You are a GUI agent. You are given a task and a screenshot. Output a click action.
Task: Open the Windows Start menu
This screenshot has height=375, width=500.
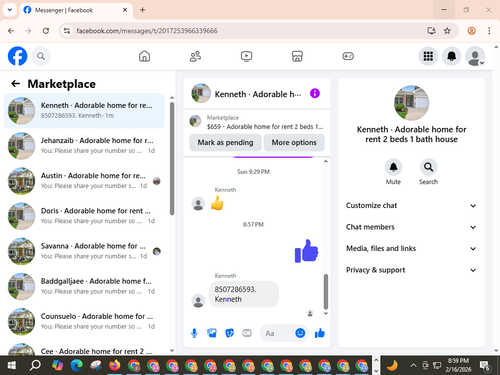12,365
